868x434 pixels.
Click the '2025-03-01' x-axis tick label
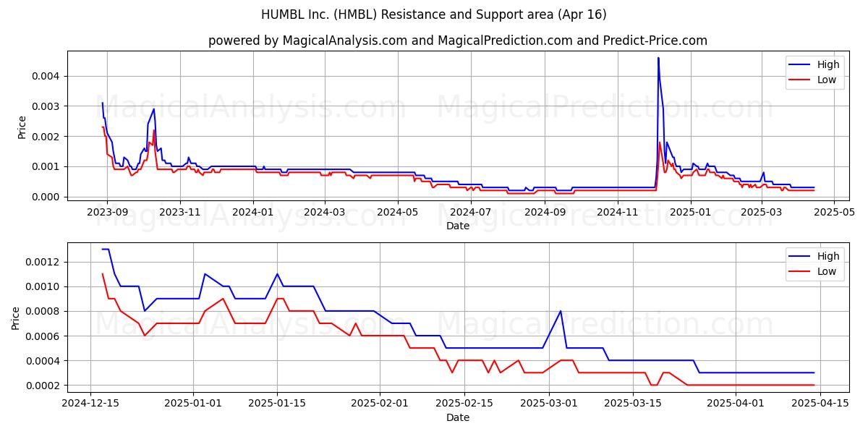pos(548,404)
